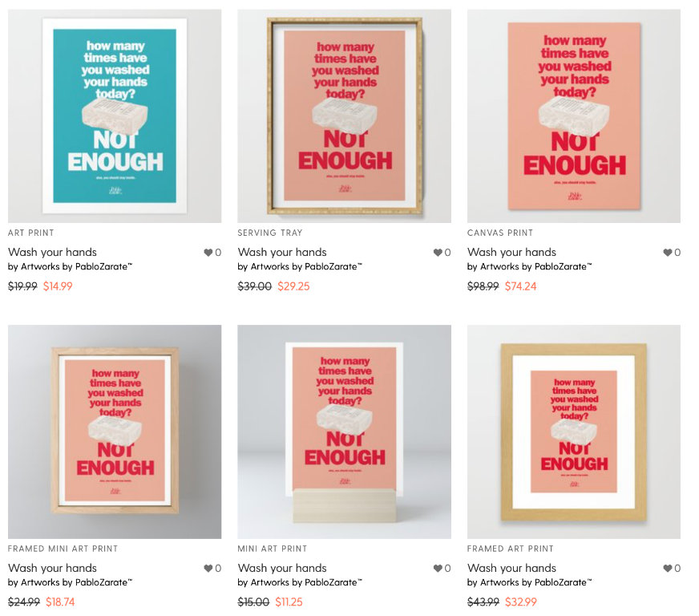View the Canvas Print product image
The width and height of the screenshot is (699, 616).
(x=574, y=116)
